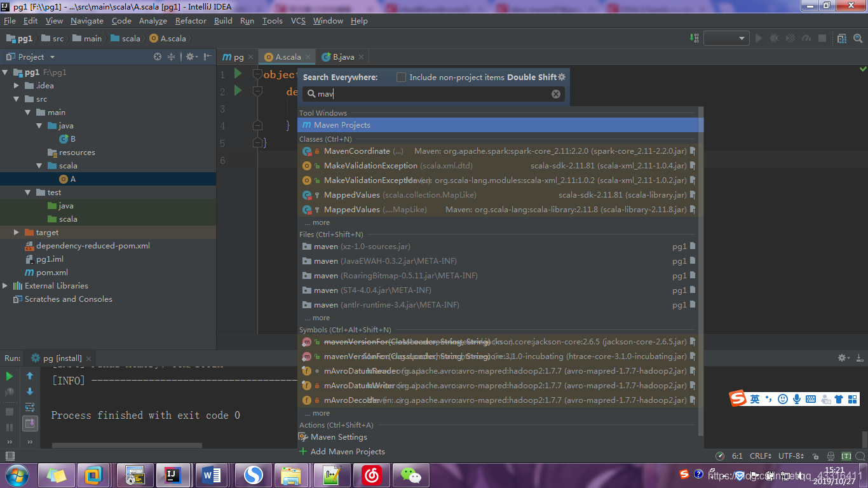The width and height of the screenshot is (868, 488).
Task: Collapse the src folder
Action: point(17,99)
